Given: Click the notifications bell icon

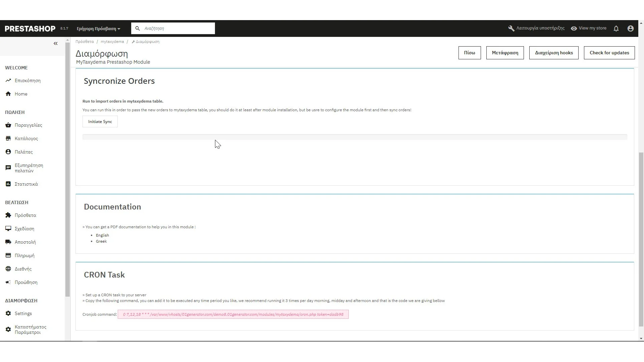Looking at the screenshot, I should tap(616, 28).
